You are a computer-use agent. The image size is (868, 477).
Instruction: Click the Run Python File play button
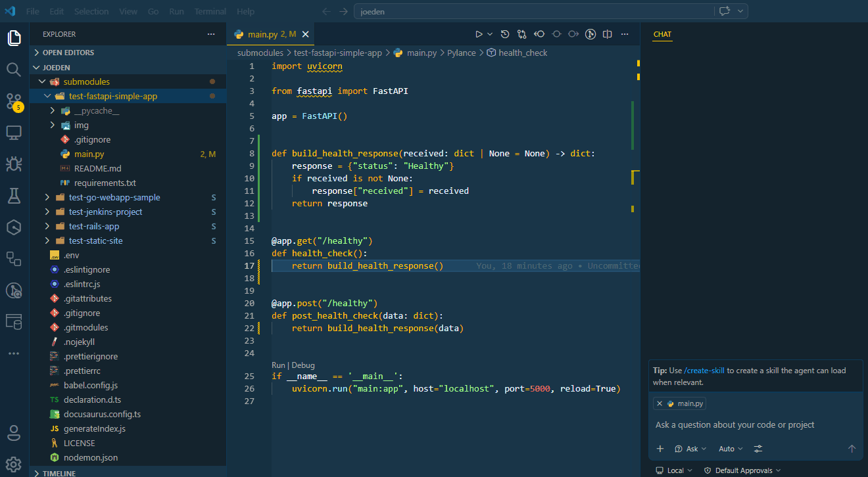click(x=479, y=34)
